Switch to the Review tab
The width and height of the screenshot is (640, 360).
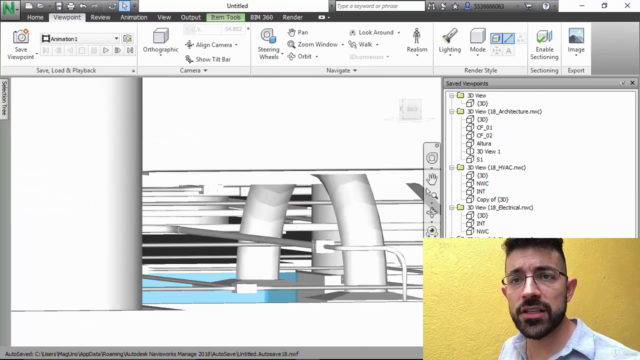(x=100, y=17)
